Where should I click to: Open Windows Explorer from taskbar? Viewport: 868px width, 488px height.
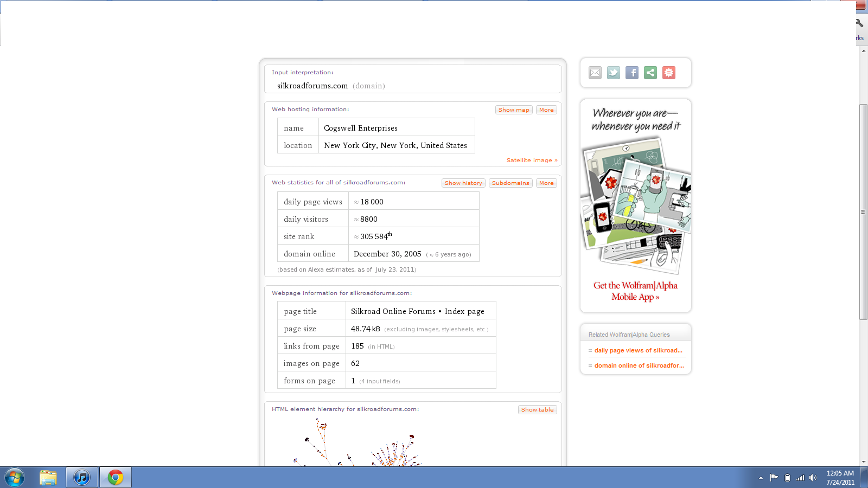click(48, 477)
